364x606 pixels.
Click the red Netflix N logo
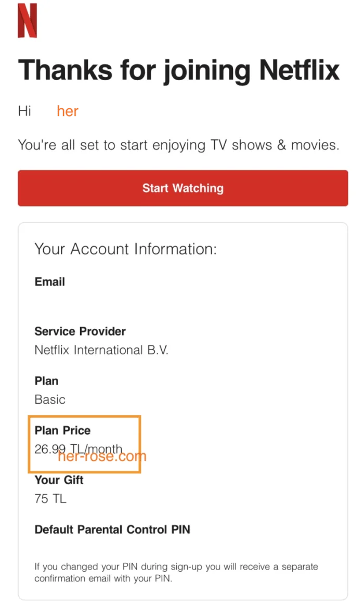pos(28,21)
